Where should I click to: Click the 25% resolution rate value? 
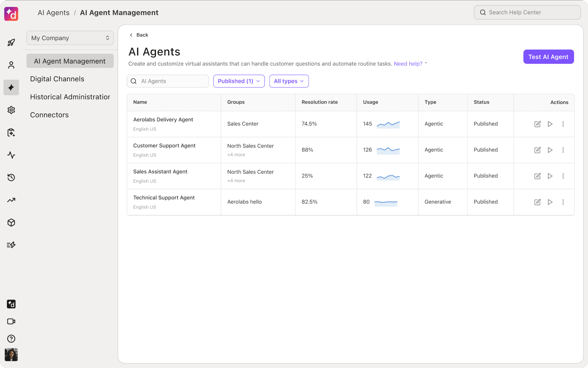[x=307, y=176]
